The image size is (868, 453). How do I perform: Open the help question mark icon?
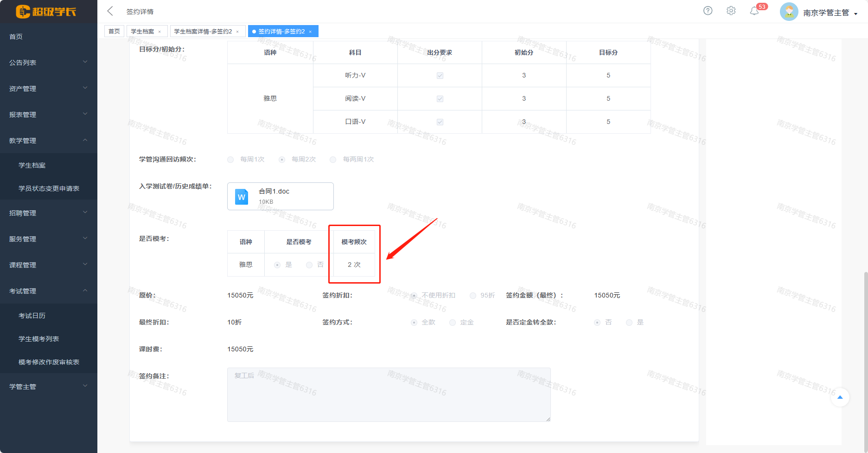(x=708, y=11)
